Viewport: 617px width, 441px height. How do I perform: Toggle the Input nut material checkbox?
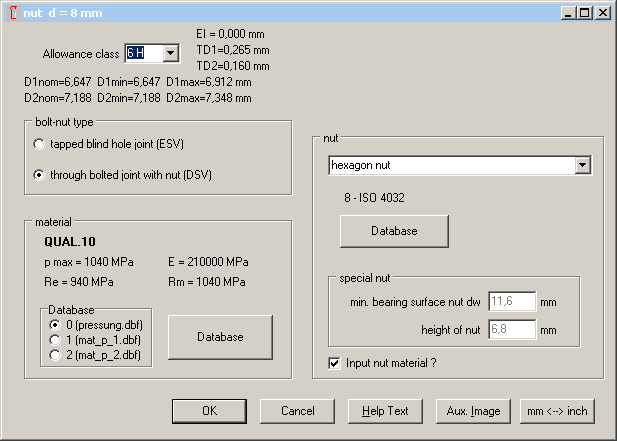(x=335, y=362)
